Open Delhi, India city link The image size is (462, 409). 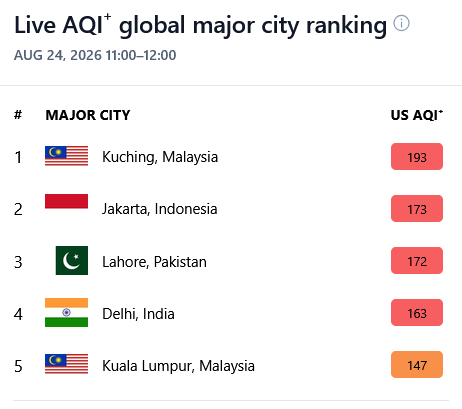click(138, 314)
